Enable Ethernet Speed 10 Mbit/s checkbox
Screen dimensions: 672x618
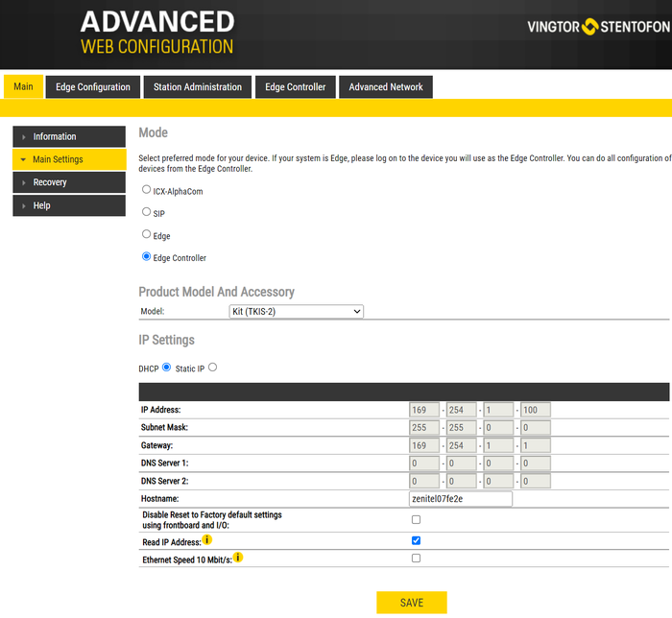(416, 558)
